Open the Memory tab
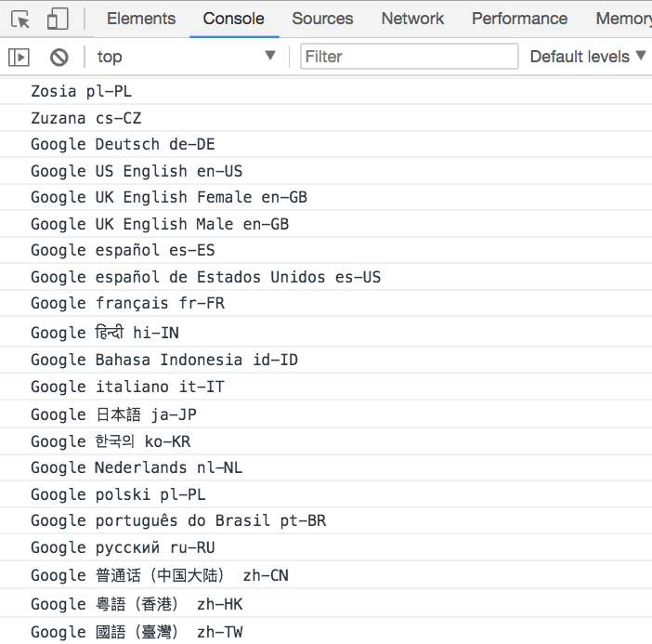Screen dimensions: 652x644 coord(623,19)
